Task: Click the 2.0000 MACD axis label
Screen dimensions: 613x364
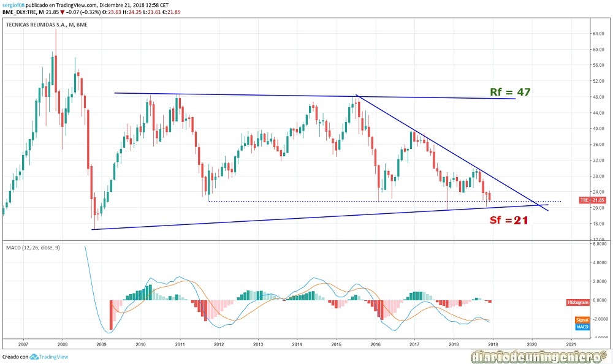Action: click(x=600, y=281)
